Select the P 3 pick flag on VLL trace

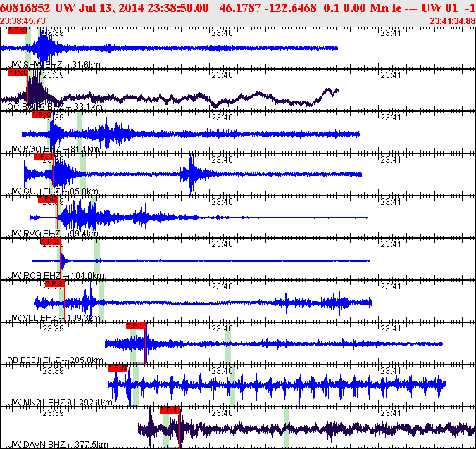pos(55,284)
